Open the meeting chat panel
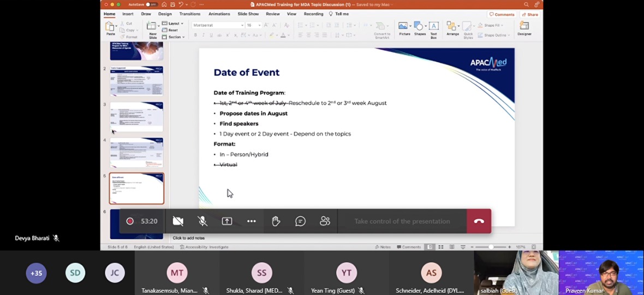Image resolution: width=644 pixels, height=295 pixels. click(300, 221)
